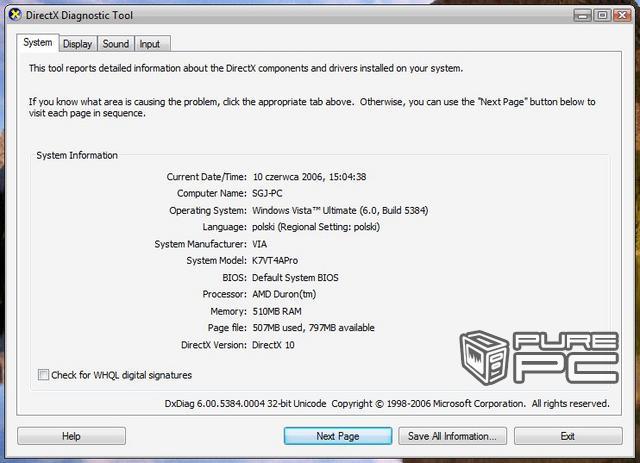The image size is (640, 463).
Task: Select language value 'polski (Regional Setting: polski)'
Action: point(316,227)
